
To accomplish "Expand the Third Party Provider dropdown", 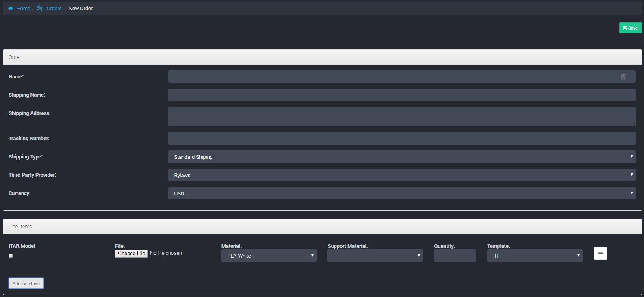I will point(401,175).
